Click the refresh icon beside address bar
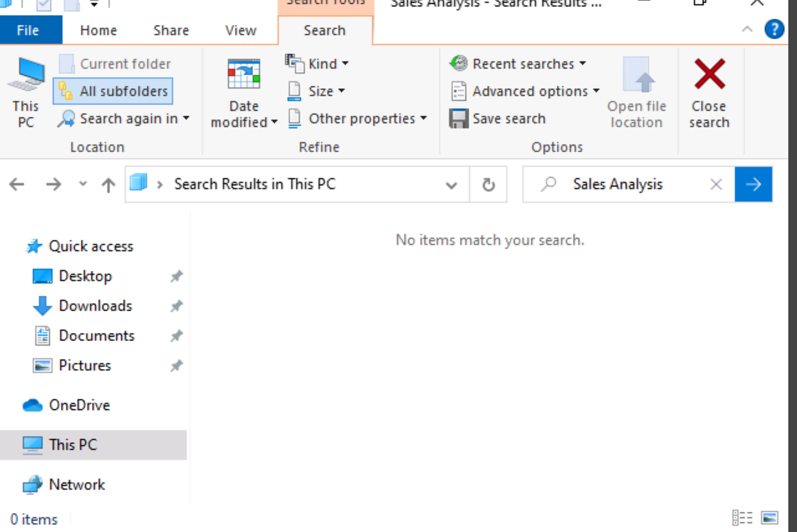The height and width of the screenshot is (532, 797). coord(488,184)
